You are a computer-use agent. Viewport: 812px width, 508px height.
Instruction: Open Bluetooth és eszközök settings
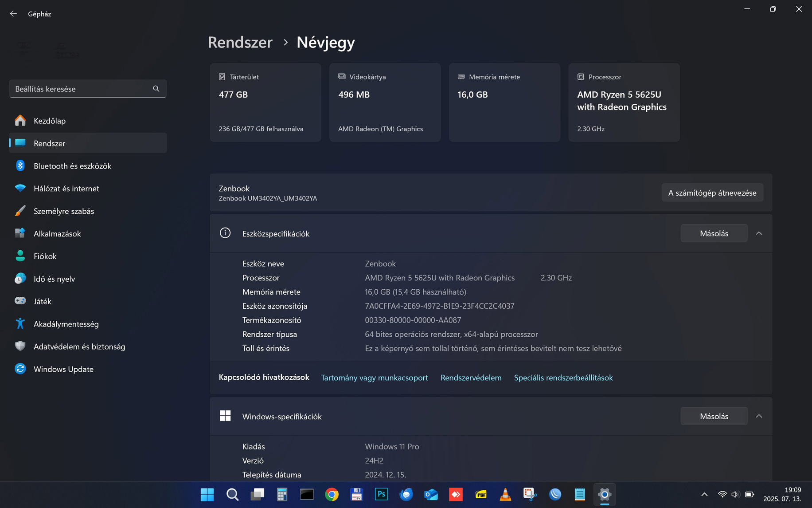coord(88,166)
